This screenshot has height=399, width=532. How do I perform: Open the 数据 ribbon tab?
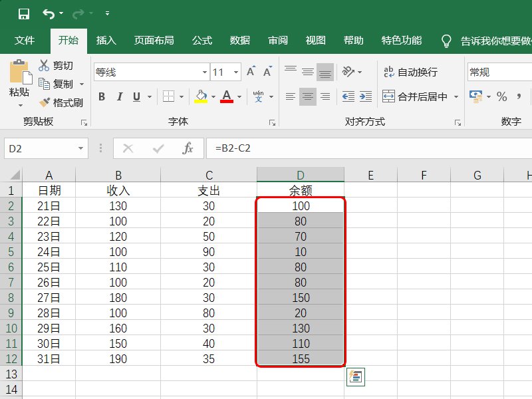click(239, 40)
